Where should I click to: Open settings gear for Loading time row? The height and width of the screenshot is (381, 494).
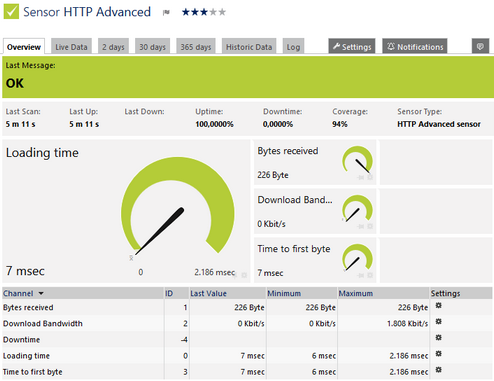[x=439, y=353]
